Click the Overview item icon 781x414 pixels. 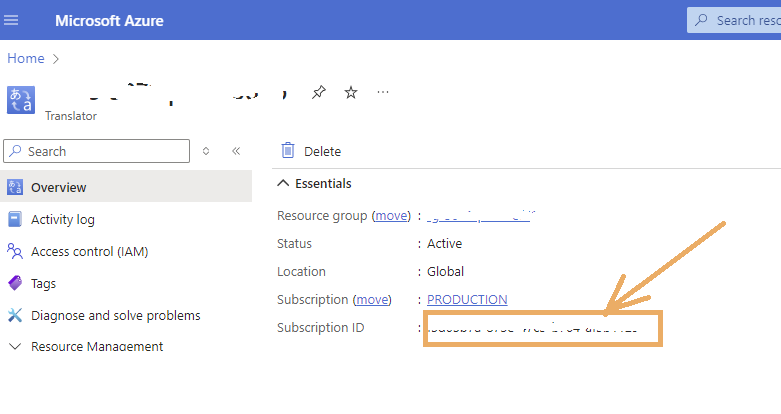[x=15, y=187]
